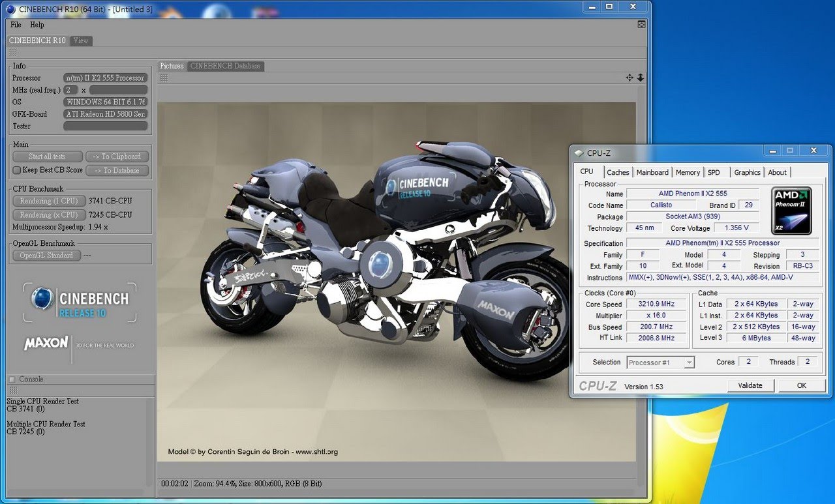Select the move/pan picture icon

pos(630,78)
